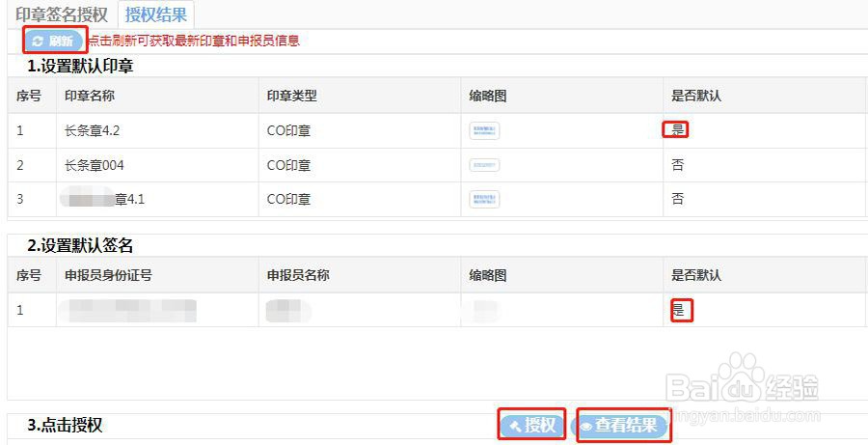Click 否 default cell for 章4.1 row

(678, 199)
